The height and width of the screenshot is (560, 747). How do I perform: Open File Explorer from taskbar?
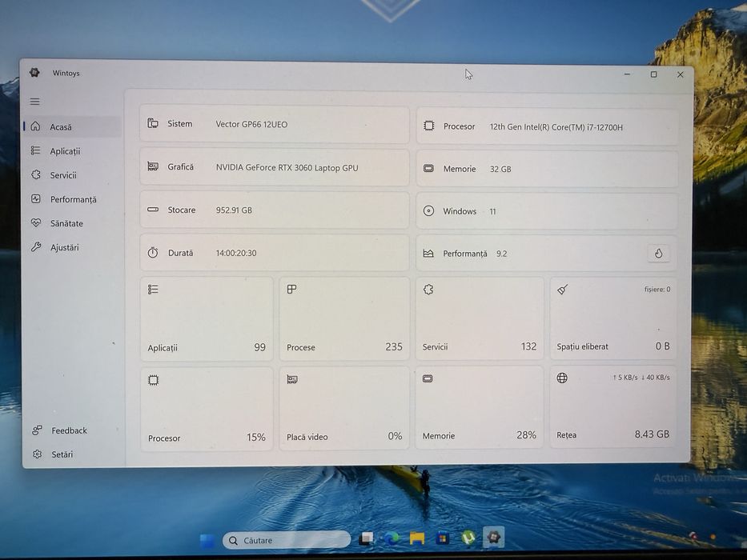417,538
